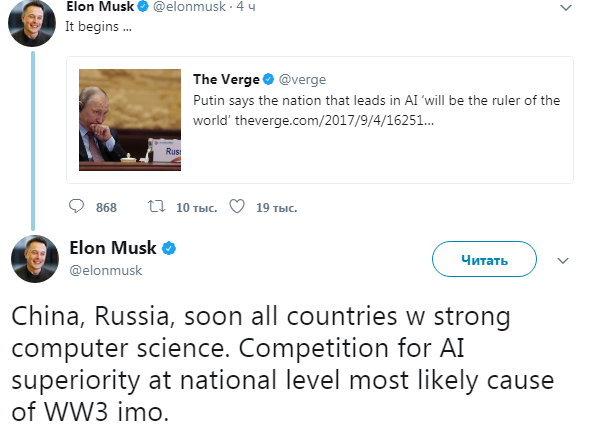Like the tweet via heart icon
The image size is (601, 429).
pyautogui.click(x=237, y=207)
